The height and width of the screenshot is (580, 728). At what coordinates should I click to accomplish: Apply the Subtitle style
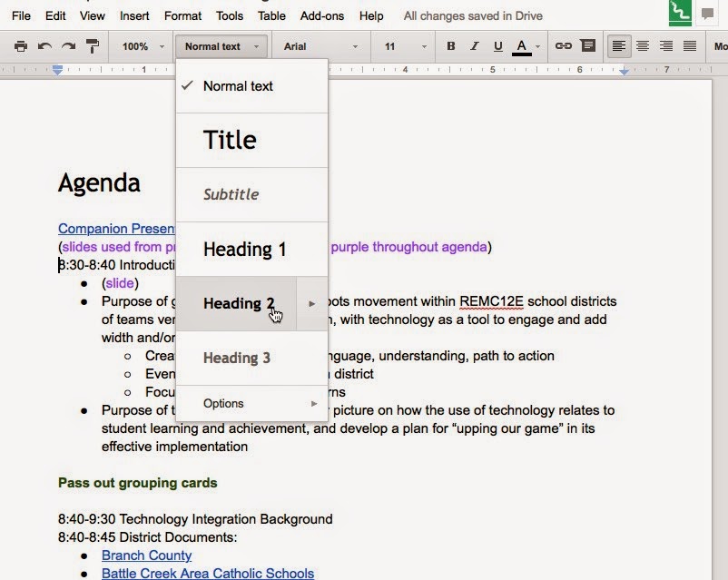tap(251, 194)
